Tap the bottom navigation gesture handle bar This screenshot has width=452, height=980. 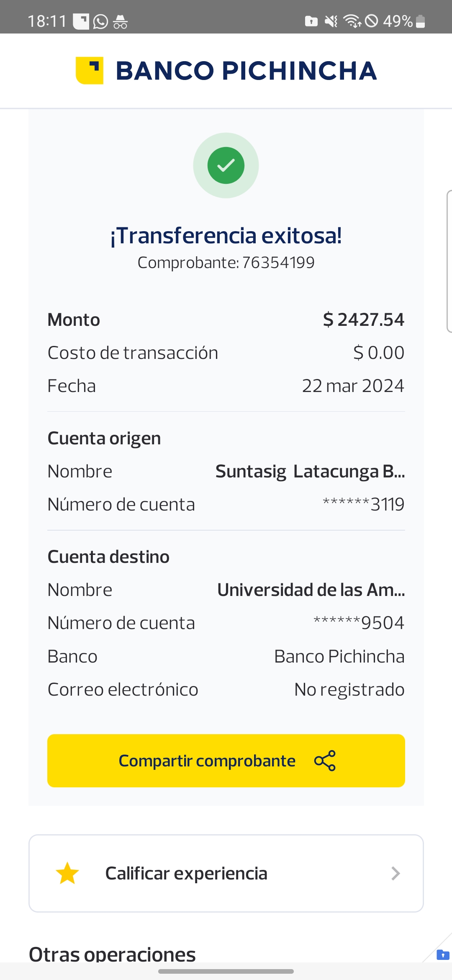pyautogui.click(x=226, y=971)
